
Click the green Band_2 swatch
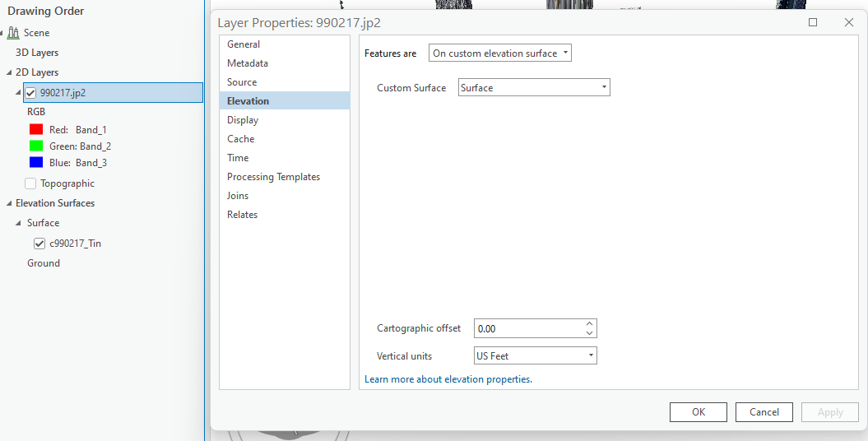pos(35,146)
